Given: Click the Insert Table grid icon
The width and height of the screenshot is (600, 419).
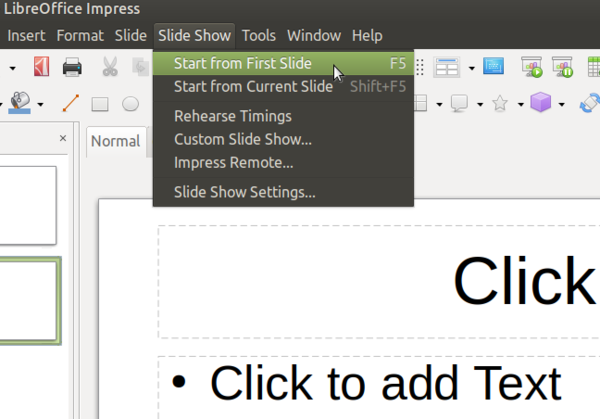Looking at the screenshot, I should coord(594,67).
